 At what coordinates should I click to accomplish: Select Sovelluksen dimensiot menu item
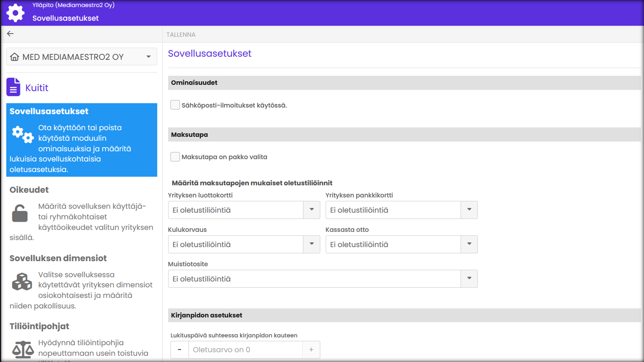(x=58, y=258)
